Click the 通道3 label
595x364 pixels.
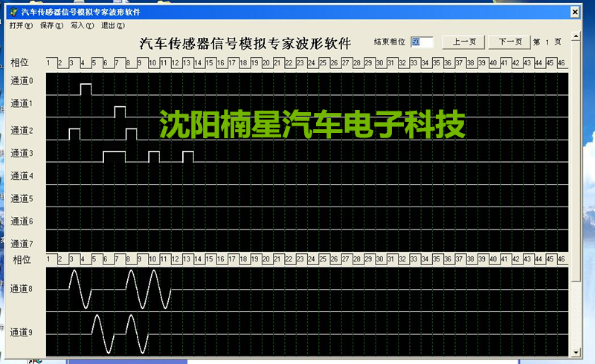click(22, 154)
